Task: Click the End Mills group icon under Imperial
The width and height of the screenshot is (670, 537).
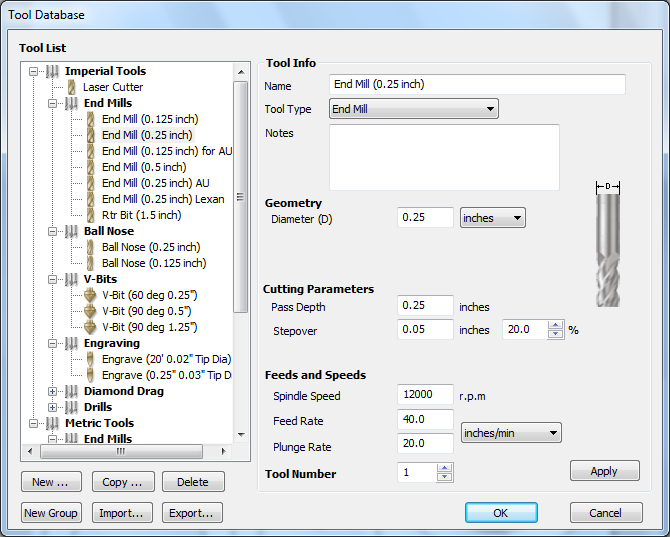Action: pyautogui.click(x=71, y=103)
